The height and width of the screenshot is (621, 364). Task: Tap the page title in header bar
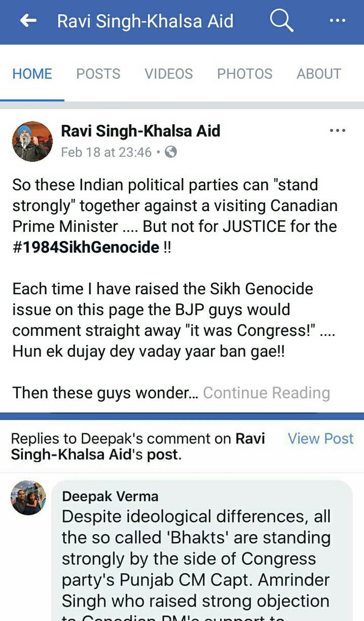click(145, 21)
